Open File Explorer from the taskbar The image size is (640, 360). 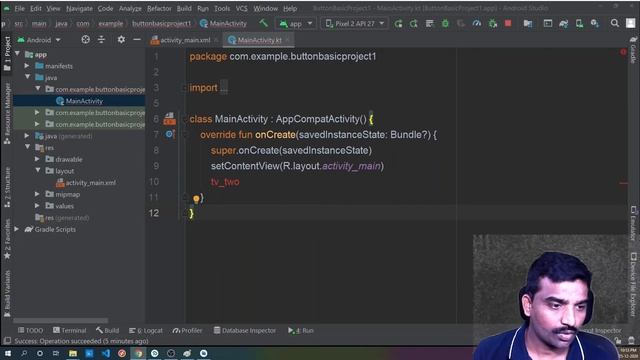pyautogui.click(x=73, y=353)
